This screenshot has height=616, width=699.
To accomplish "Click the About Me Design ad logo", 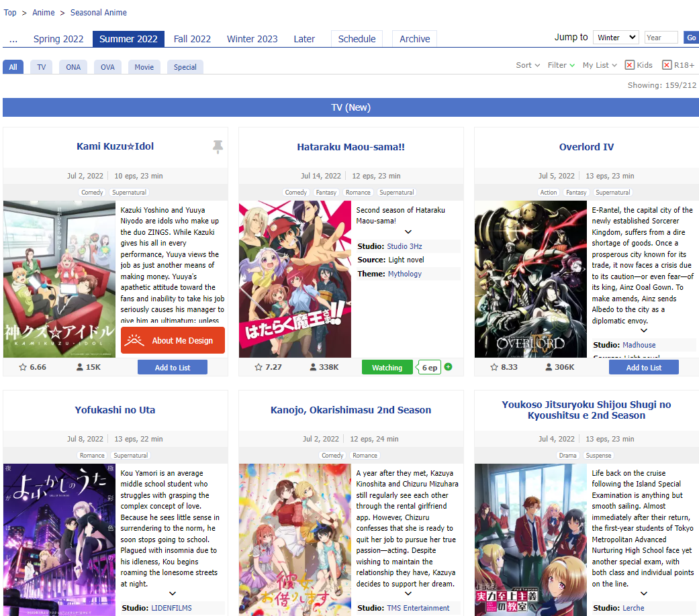I will (134, 341).
